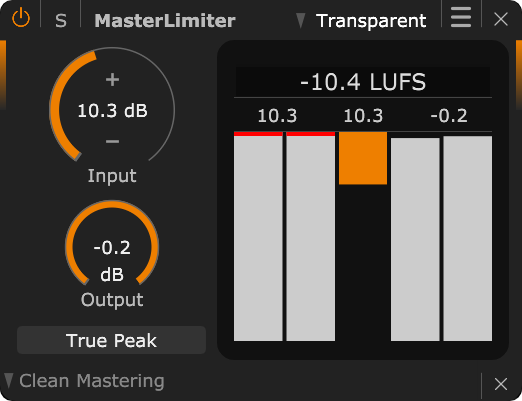Click the red clip indicator on left meter
The image size is (522, 401).
point(258,134)
